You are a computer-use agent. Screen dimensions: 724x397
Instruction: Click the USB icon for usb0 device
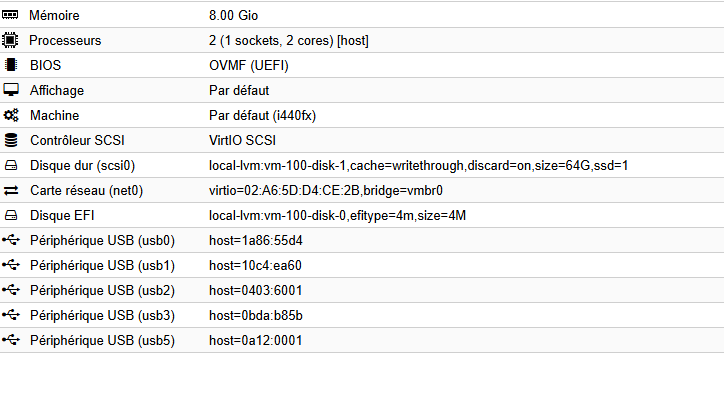[x=11, y=240]
